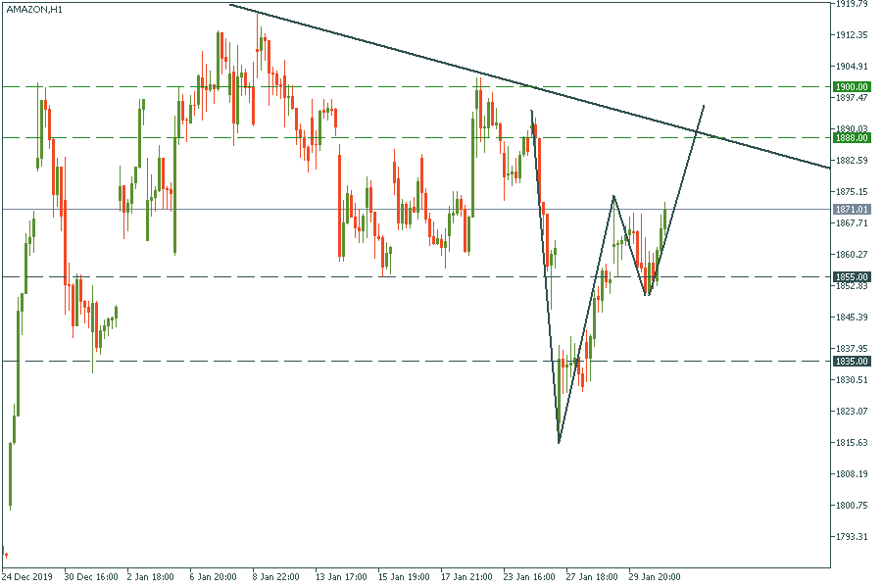This screenshot has width=882, height=588.
Task: Click the zigzag peak near 1875
Action: coord(613,197)
